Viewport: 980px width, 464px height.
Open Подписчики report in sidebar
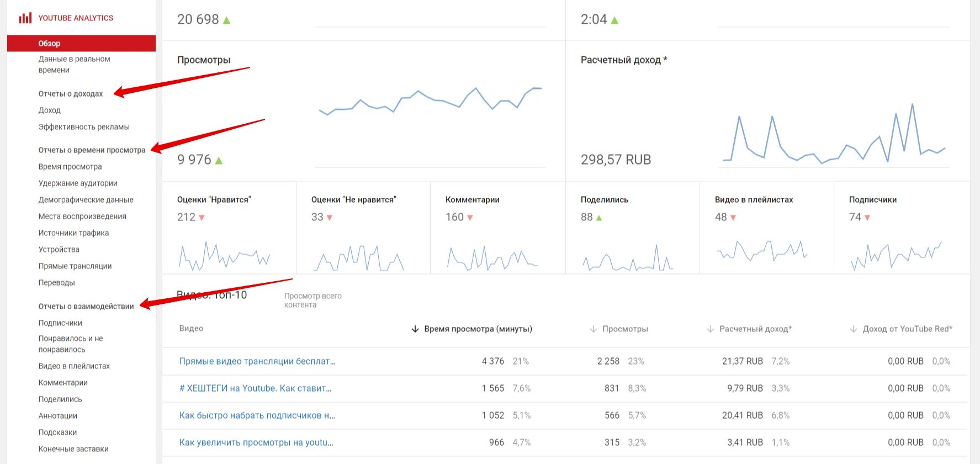click(60, 323)
